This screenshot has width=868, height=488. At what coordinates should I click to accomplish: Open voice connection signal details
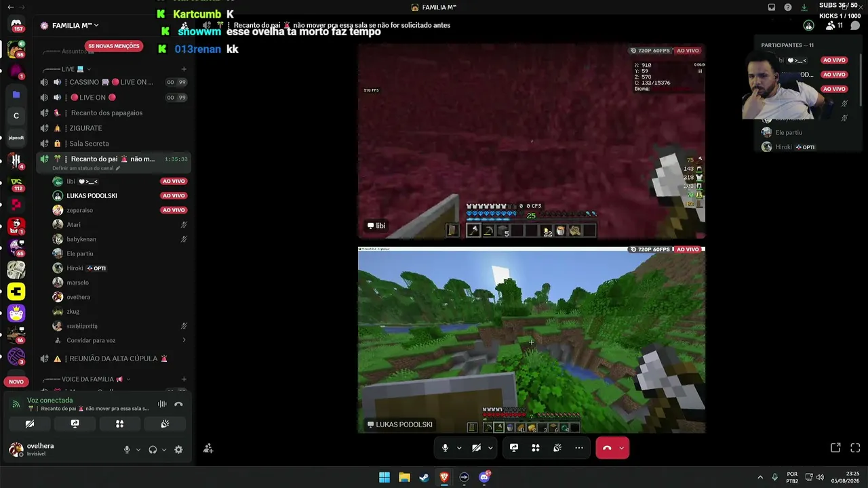[16, 404]
